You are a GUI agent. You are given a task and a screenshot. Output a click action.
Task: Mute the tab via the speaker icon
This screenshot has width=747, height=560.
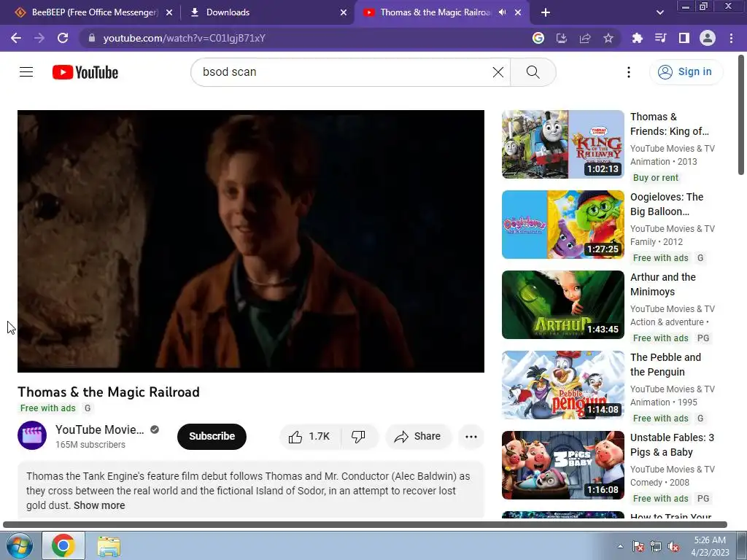pyautogui.click(x=502, y=12)
